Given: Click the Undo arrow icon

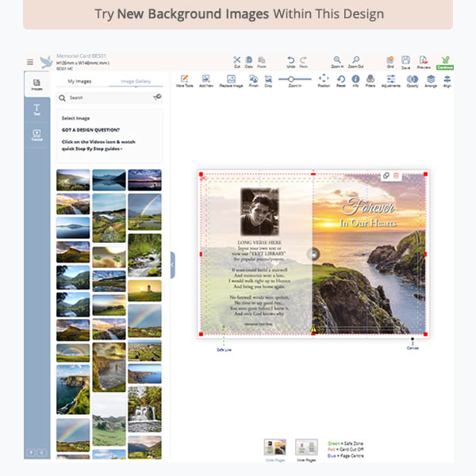Looking at the screenshot, I should click(291, 60).
